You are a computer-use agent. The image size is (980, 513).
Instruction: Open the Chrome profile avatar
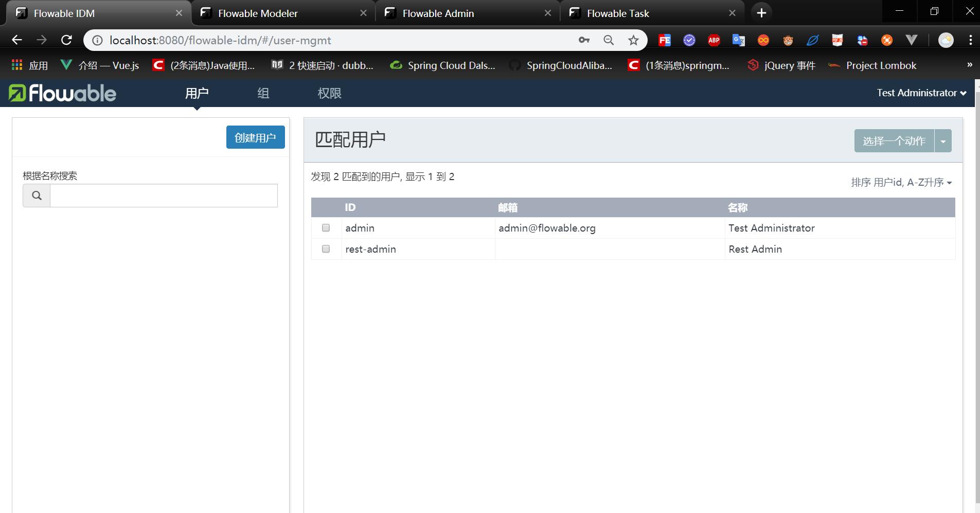click(946, 40)
